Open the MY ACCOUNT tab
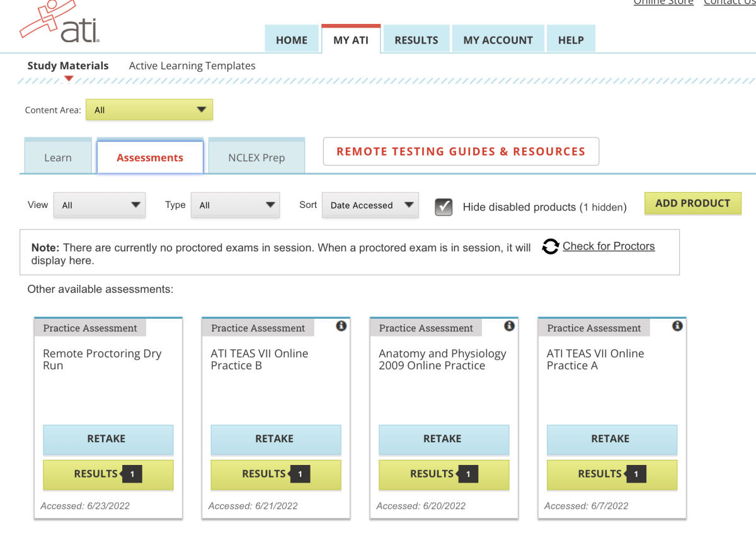756x557 pixels. click(498, 40)
